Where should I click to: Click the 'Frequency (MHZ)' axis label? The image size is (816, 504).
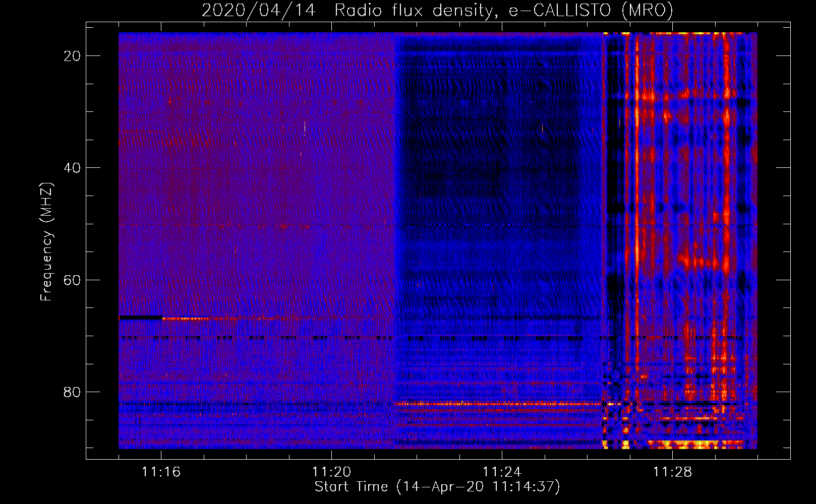click(x=46, y=241)
